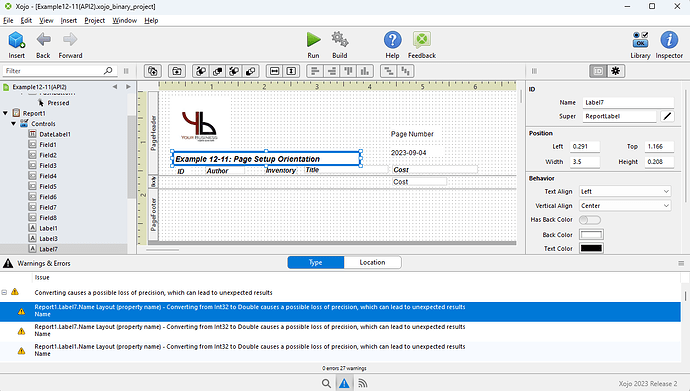The width and height of the screenshot is (690, 391).
Task: Open the Project menu
Action: coord(95,20)
